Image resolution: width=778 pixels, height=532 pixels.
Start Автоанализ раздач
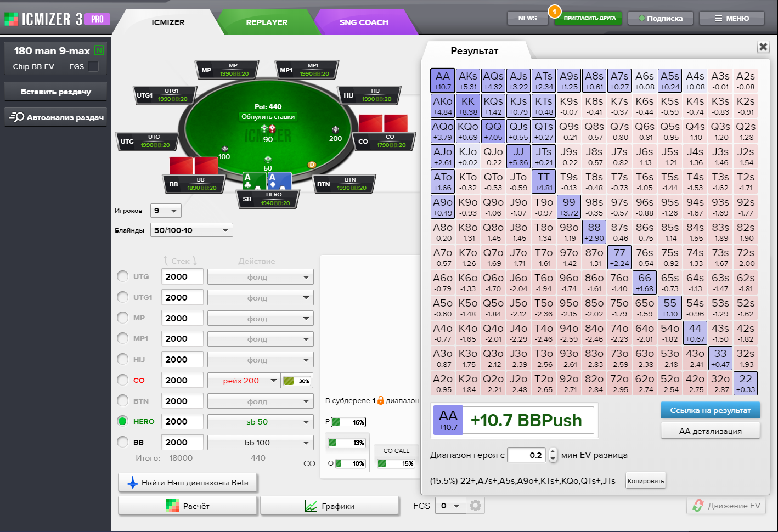56,117
